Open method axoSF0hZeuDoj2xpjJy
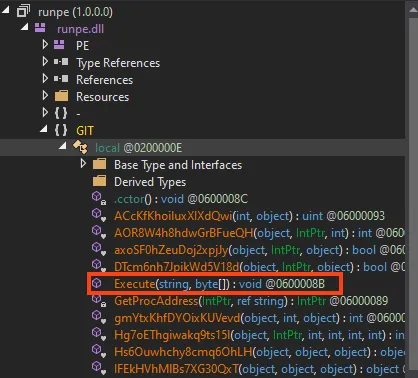The height and width of the screenshot is (378, 418). click(x=259, y=250)
